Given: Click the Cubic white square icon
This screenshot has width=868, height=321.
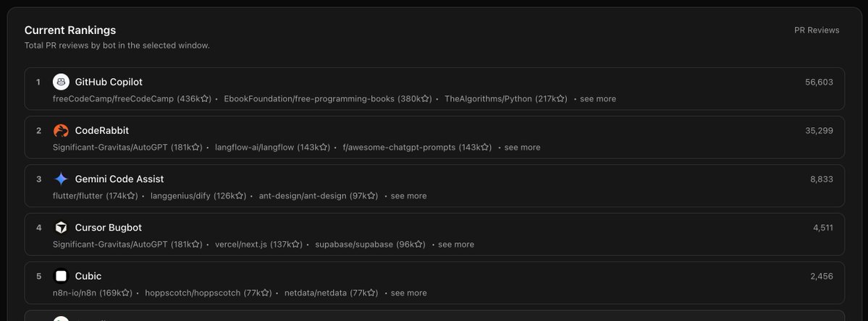Looking at the screenshot, I should pos(61,276).
